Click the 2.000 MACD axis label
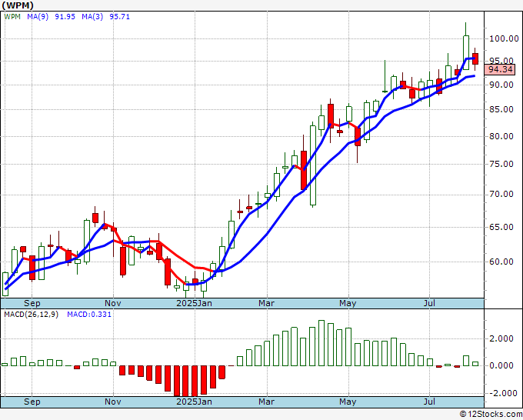Screen dimensions: 523x420 click(501, 338)
